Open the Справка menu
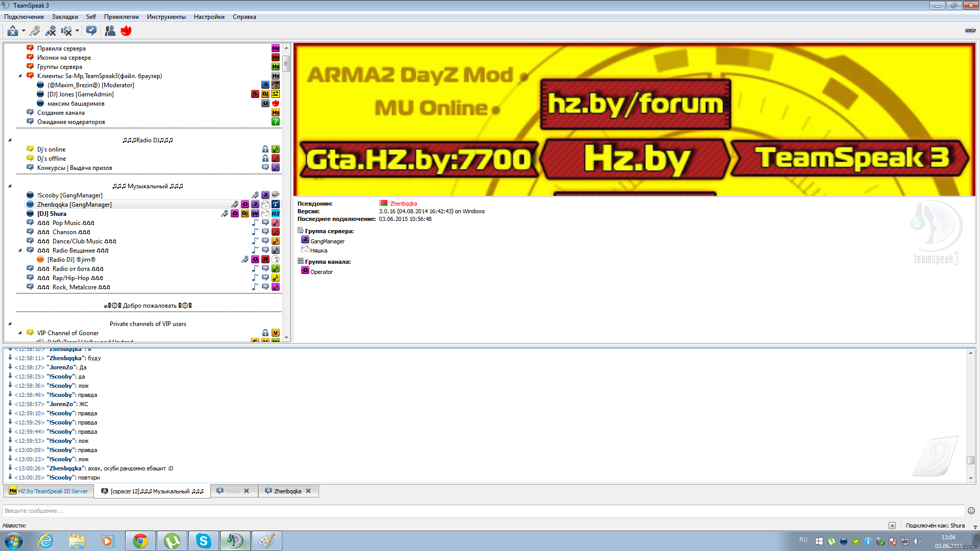This screenshot has height=551, width=980. click(244, 17)
